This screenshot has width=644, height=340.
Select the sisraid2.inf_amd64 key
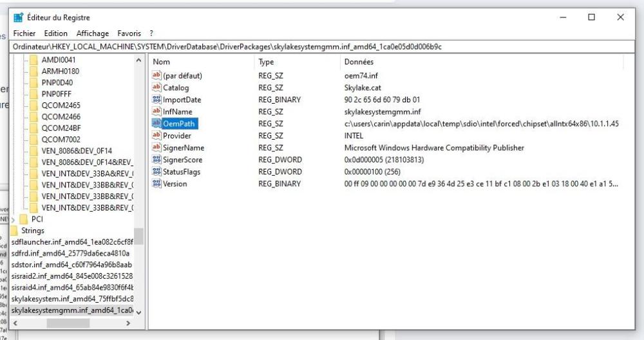click(x=72, y=276)
